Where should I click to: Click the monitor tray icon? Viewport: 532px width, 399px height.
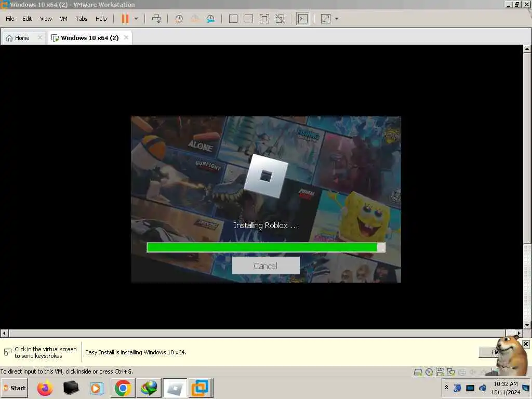470,388
